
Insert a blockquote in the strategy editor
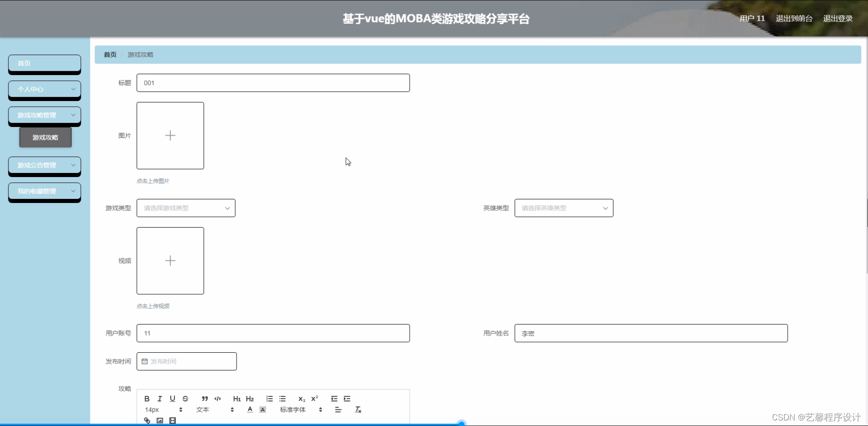click(204, 399)
